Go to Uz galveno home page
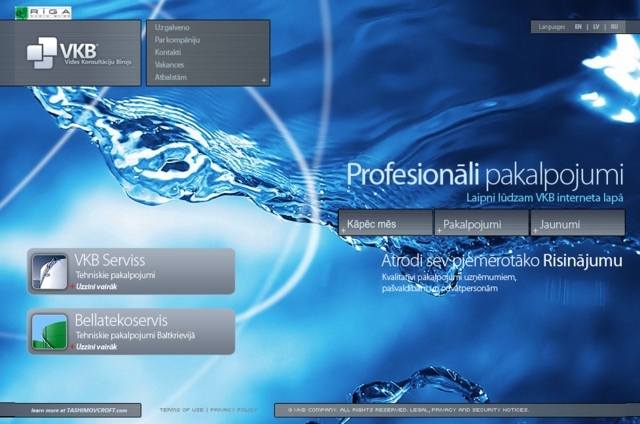This screenshot has width=640, height=424. click(x=172, y=27)
